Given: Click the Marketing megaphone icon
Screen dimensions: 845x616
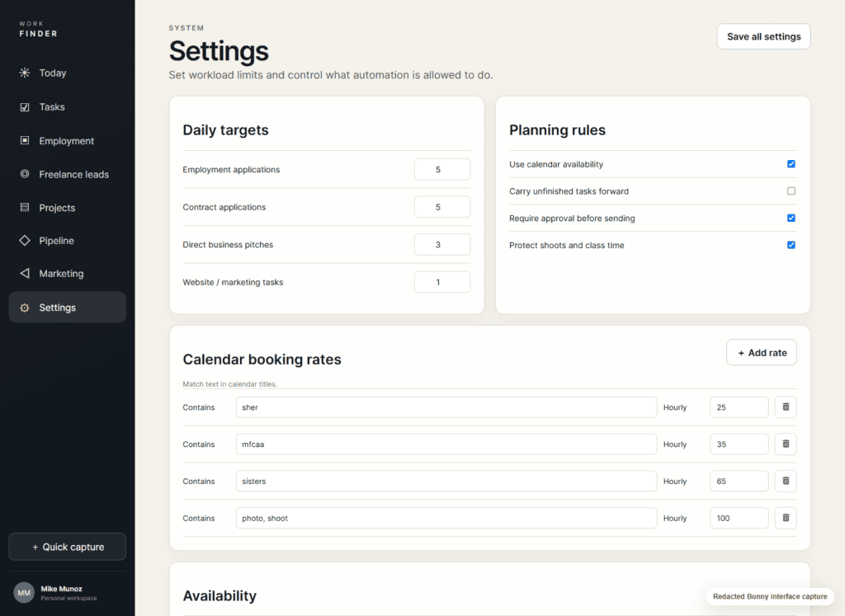Looking at the screenshot, I should click(25, 274).
